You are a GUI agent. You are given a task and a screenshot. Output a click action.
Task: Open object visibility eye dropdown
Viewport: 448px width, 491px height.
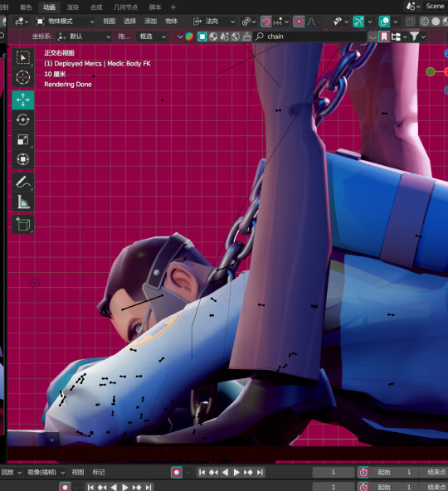[x=340, y=22]
